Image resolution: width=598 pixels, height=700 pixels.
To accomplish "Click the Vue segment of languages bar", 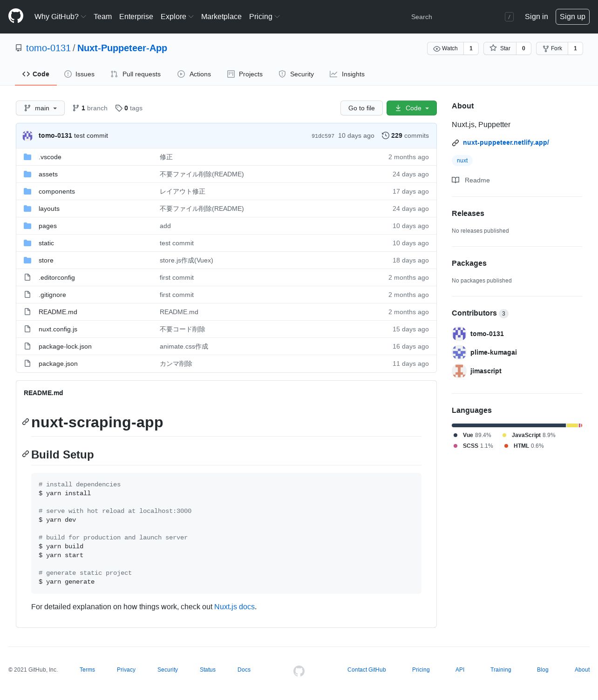I will click(x=509, y=425).
